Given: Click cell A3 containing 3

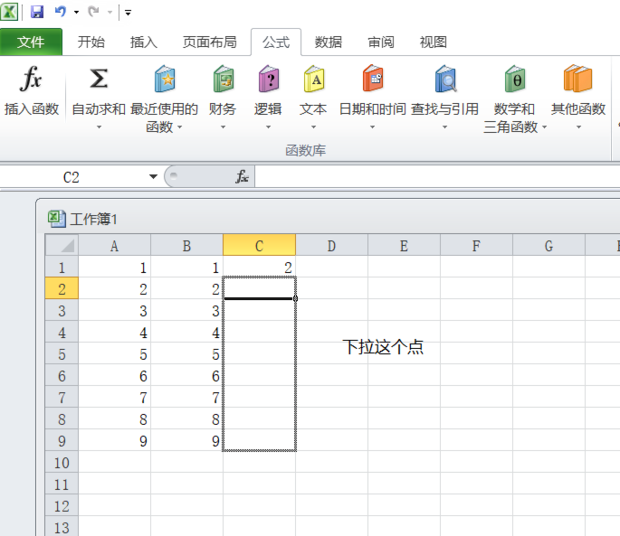Looking at the screenshot, I should tap(114, 311).
